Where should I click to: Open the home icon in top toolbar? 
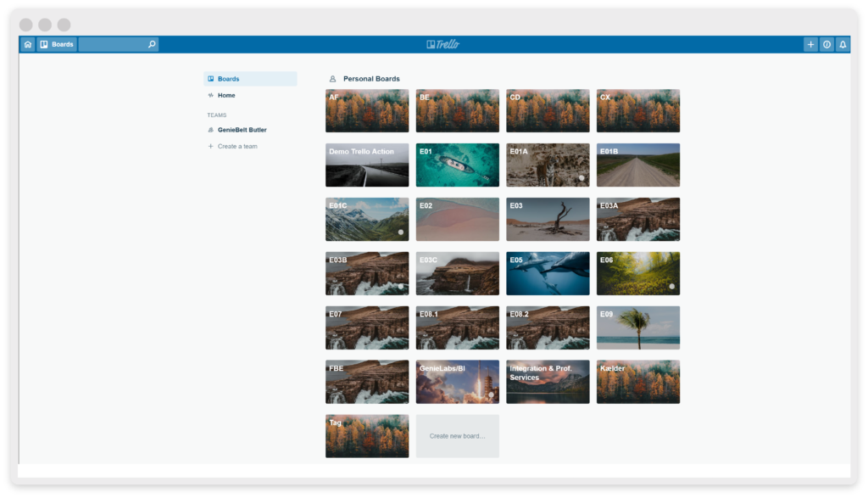(27, 43)
